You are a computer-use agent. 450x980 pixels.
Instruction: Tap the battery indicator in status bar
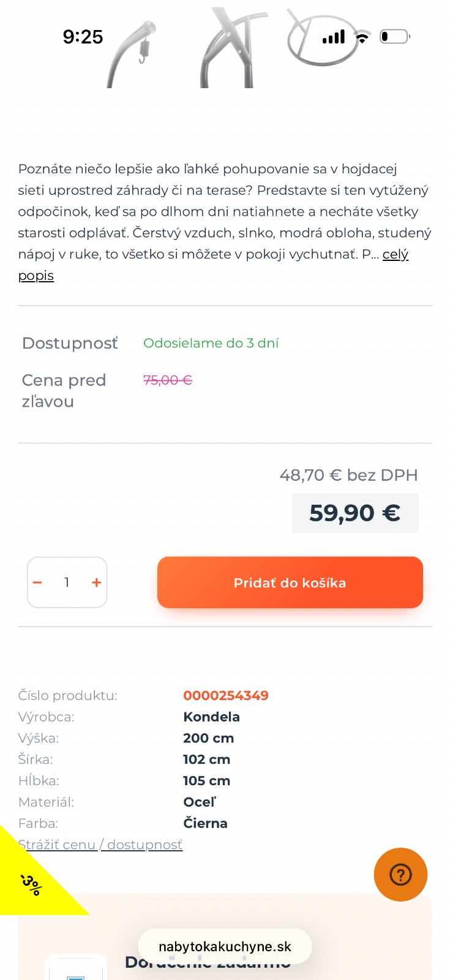(394, 37)
